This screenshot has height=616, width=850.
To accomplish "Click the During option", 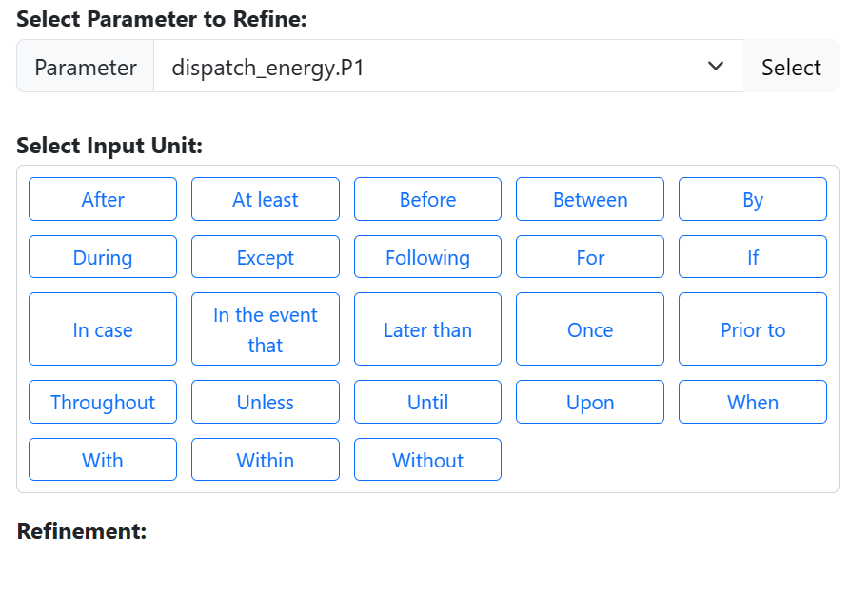I will click(x=103, y=257).
